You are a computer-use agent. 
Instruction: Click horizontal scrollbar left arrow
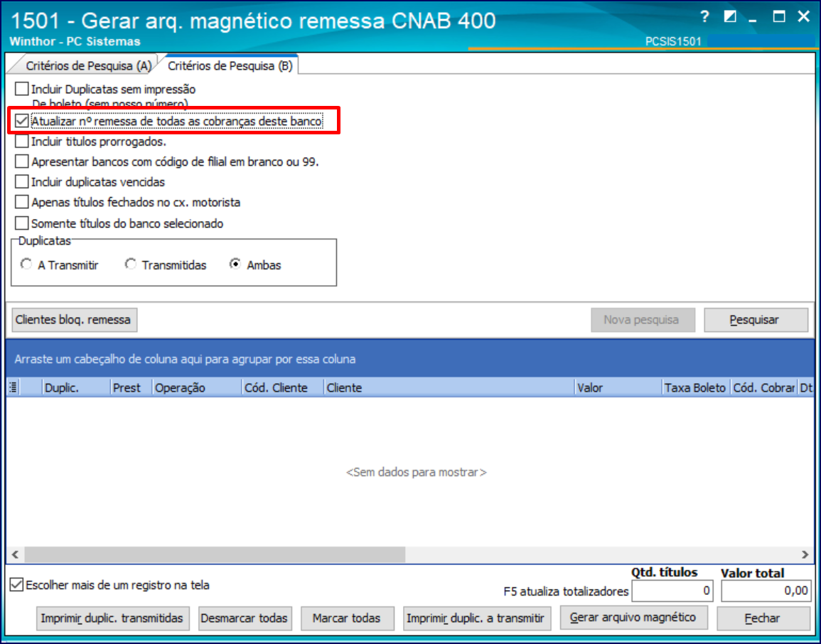15,554
